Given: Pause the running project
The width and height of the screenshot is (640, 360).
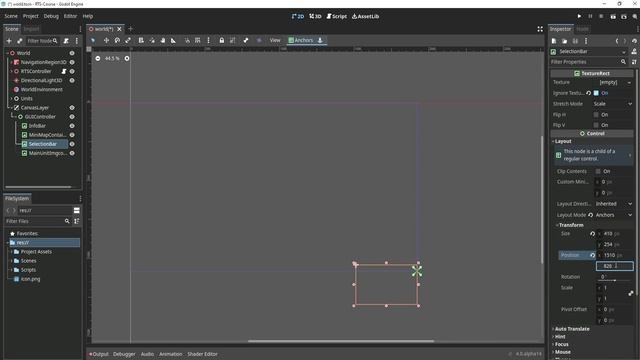Looking at the screenshot, I should (x=590, y=16).
